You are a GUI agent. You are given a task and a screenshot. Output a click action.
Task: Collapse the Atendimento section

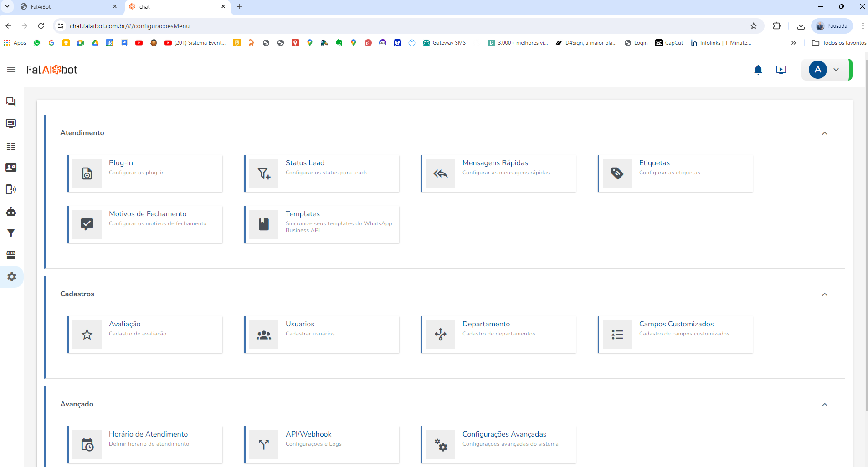825,133
